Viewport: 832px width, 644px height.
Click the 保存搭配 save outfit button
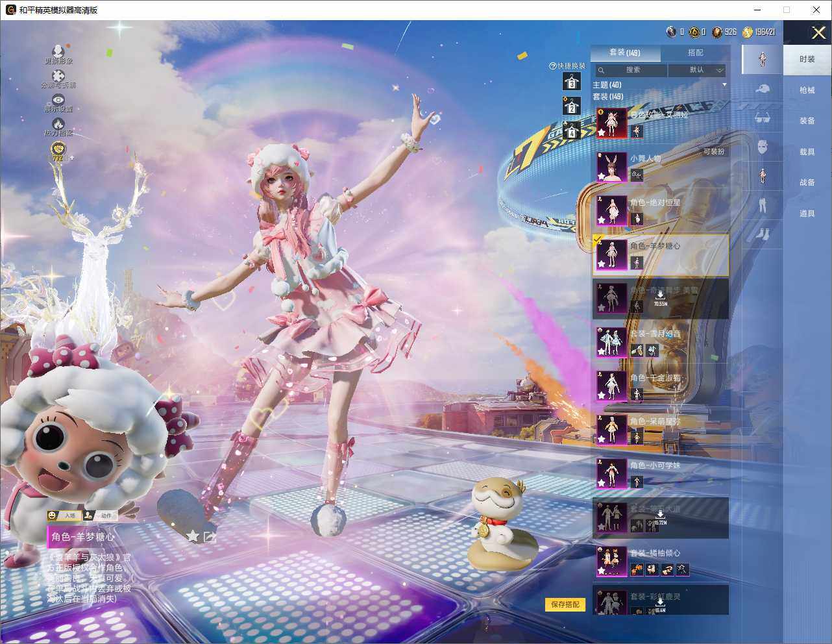[x=565, y=604]
